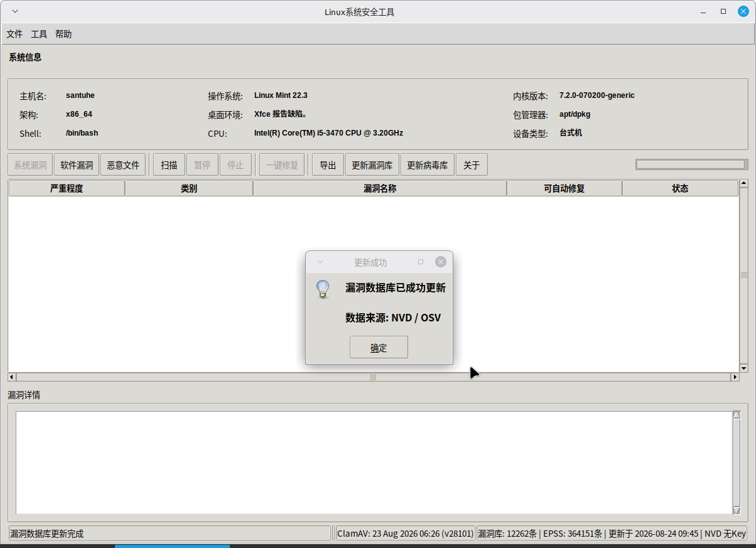Screen dimensions: 756x548
Task: Click the table's horizontal scrollbar right arrow
Action: pyautogui.click(x=735, y=377)
